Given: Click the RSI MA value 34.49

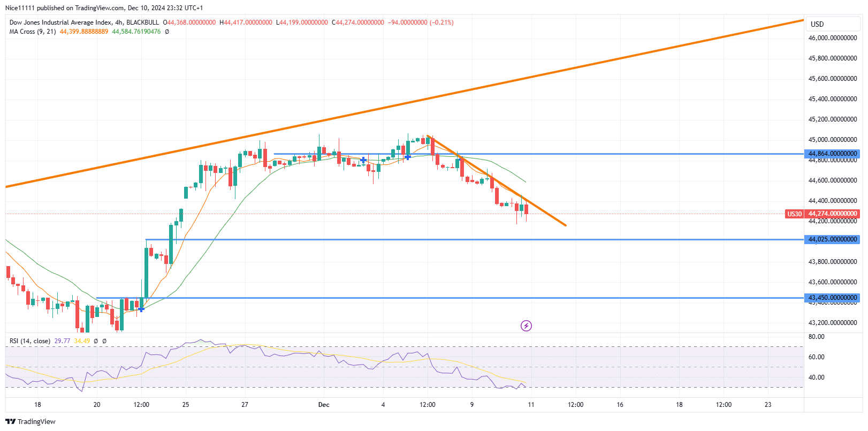Looking at the screenshot, I should pos(82,341).
